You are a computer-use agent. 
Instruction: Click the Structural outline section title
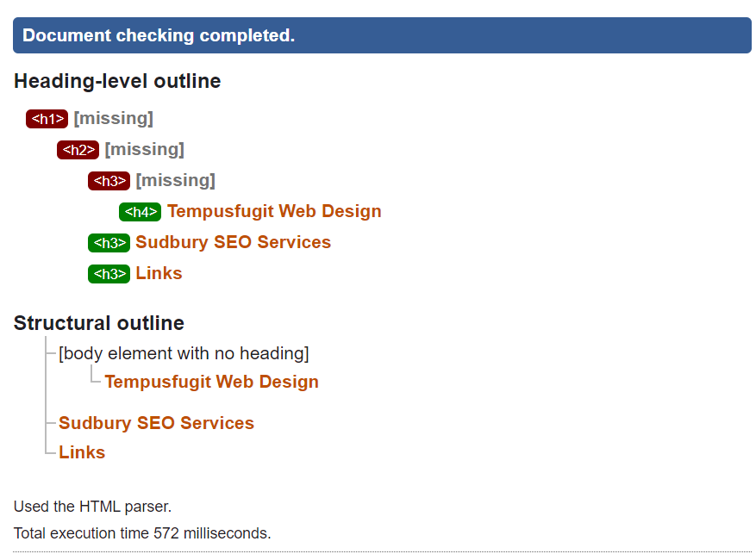99,323
